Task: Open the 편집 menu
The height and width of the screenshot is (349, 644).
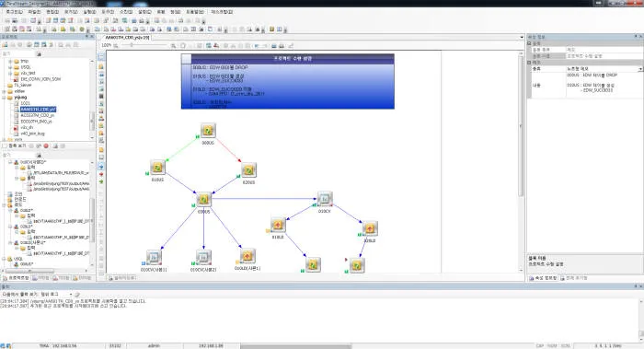Action: click(x=52, y=12)
